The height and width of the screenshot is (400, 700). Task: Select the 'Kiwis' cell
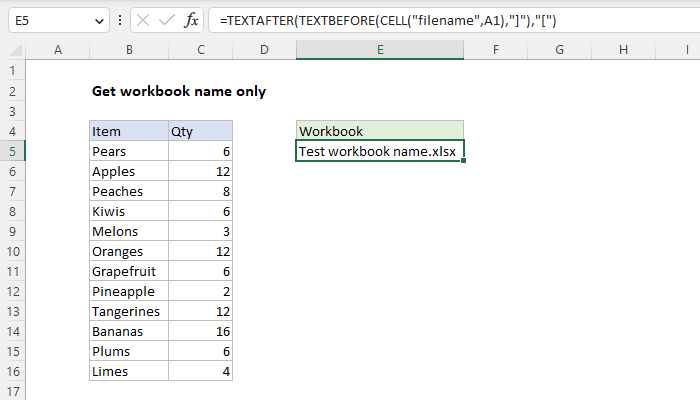click(x=129, y=211)
